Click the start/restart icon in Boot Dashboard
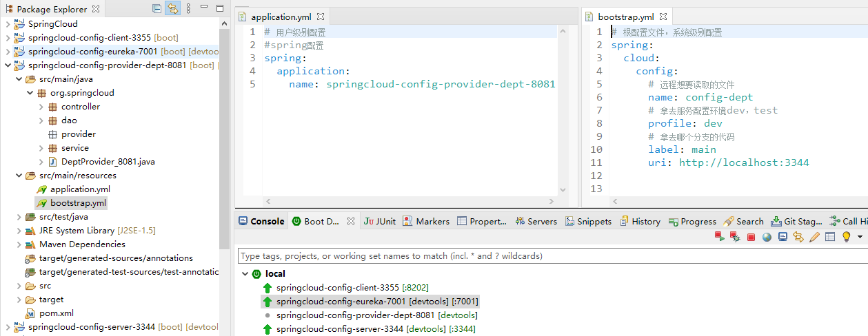This screenshot has height=336, width=868. (719, 237)
